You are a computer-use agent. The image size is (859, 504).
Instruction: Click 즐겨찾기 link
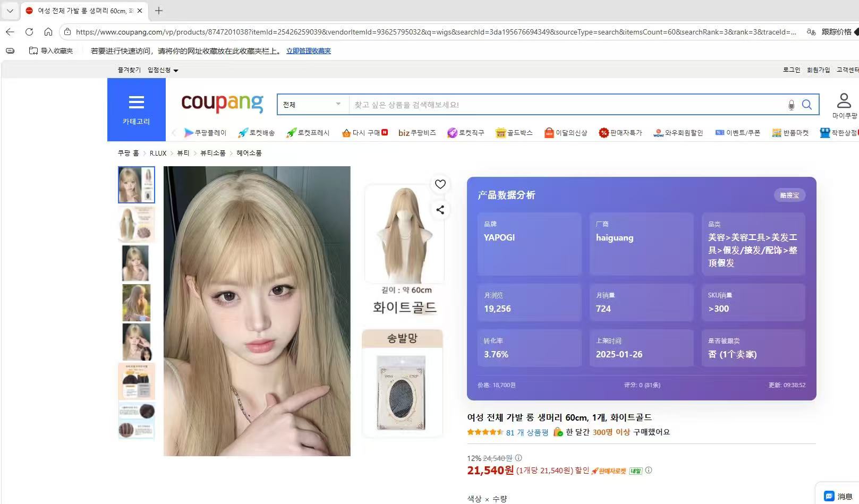pyautogui.click(x=129, y=70)
